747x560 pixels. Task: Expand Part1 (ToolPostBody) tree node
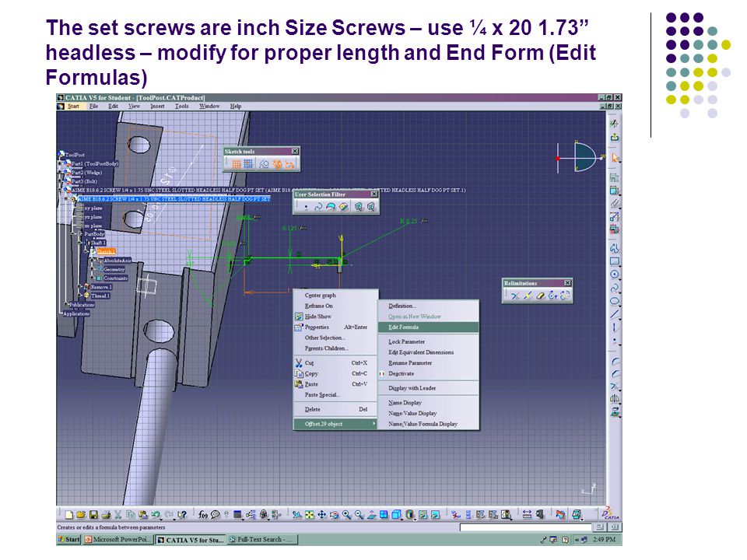(x=61, y=164)
